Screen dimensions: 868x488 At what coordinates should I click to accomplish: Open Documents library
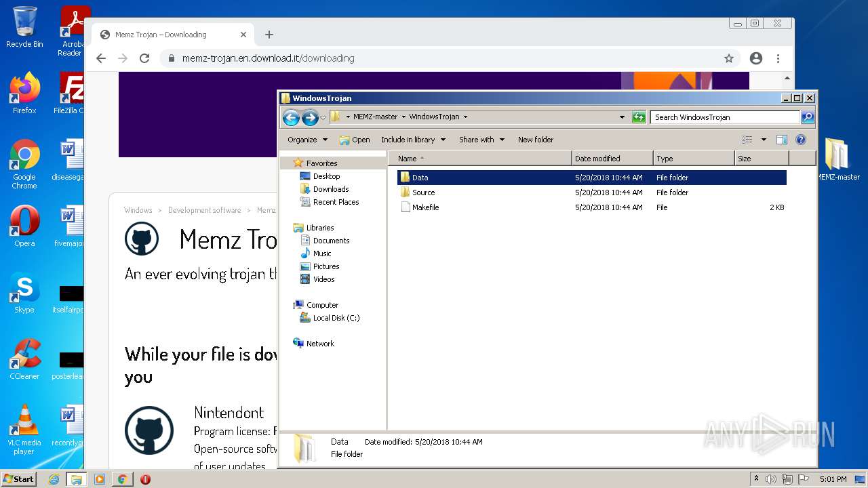(x=325, y=241)
